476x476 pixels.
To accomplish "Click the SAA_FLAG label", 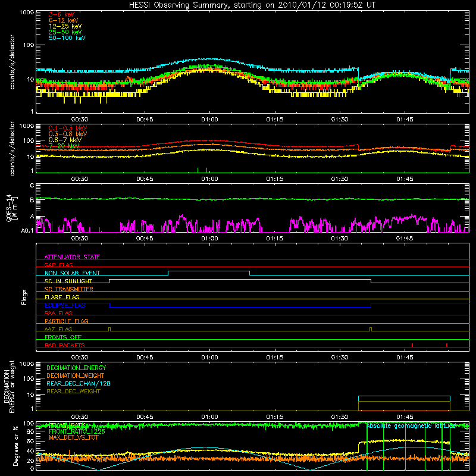I will tap(58, 313).
